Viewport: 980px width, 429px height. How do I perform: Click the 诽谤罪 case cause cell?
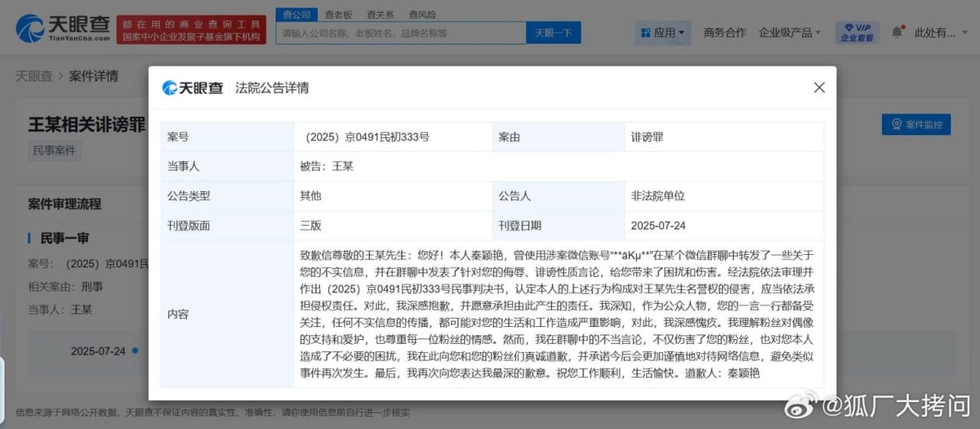(x=724, y=136)
